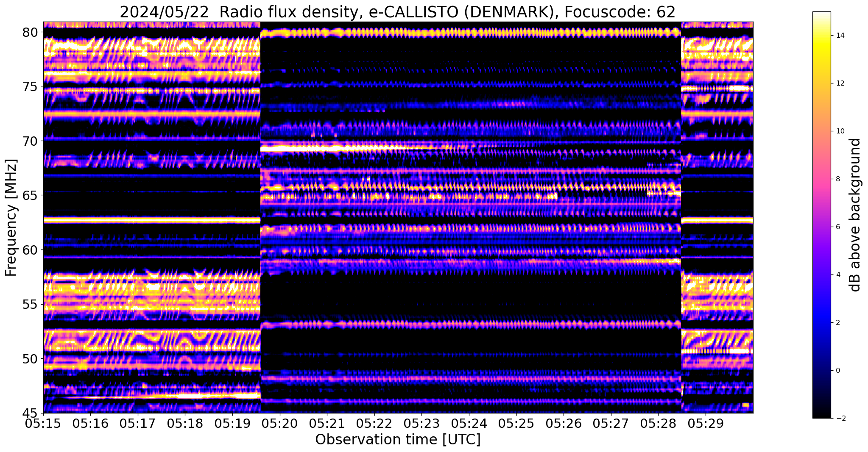
Task: Click the 50 MHz frequency tick label
Action: (x=30, y=359)
